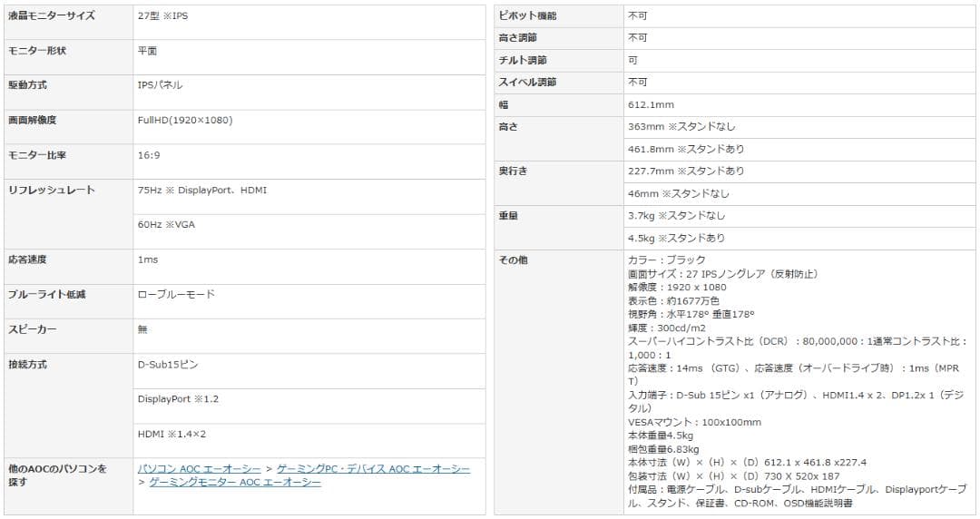Select the DisplayPort ※1.2 connection cell
The height and width of the screenshot is (519, 980).
coord(178,399)
